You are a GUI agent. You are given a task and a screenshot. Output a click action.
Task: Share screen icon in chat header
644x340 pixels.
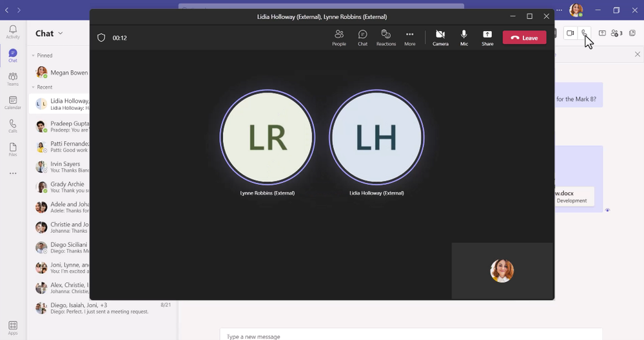(602, 33)
